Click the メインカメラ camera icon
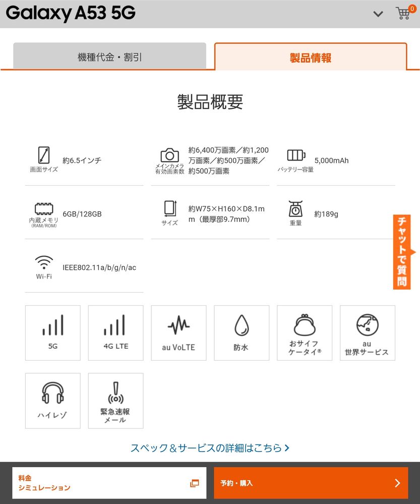 [x=170, y=155]
